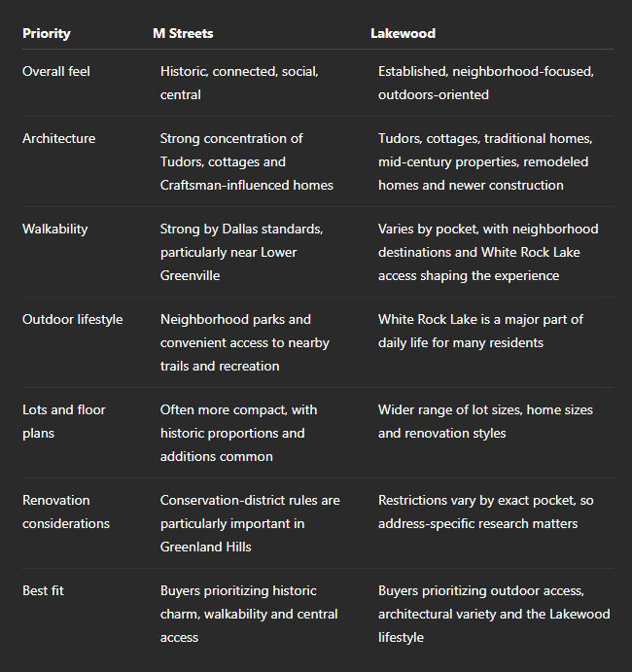Select the Walkability row label
The height and width of the screenshot is (672, 632).
(x=54, y=229)
